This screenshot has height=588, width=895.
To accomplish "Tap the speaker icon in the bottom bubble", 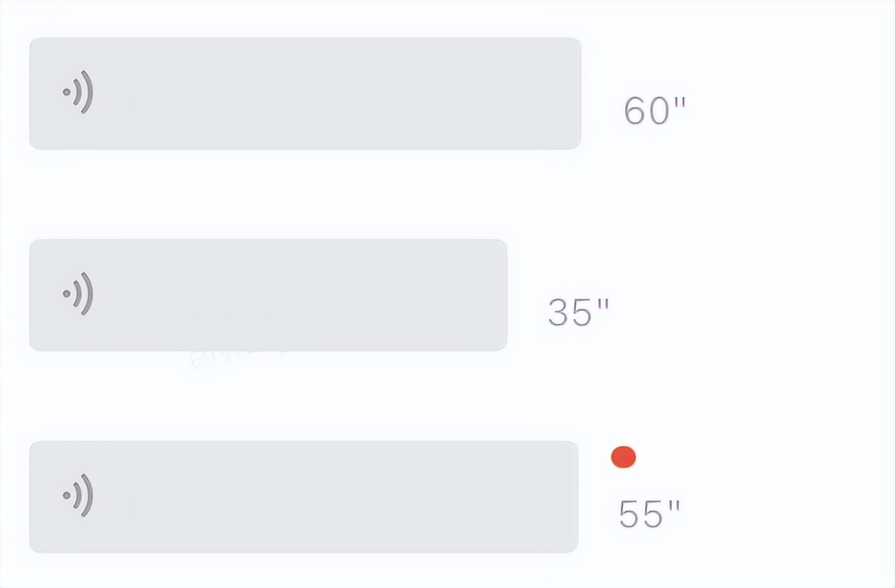I will coord(78,495).
